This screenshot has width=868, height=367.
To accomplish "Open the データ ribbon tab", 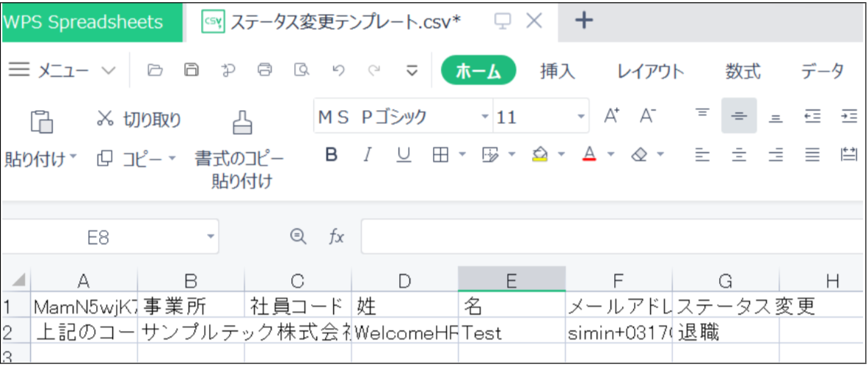I will click(x=823, y=71).
